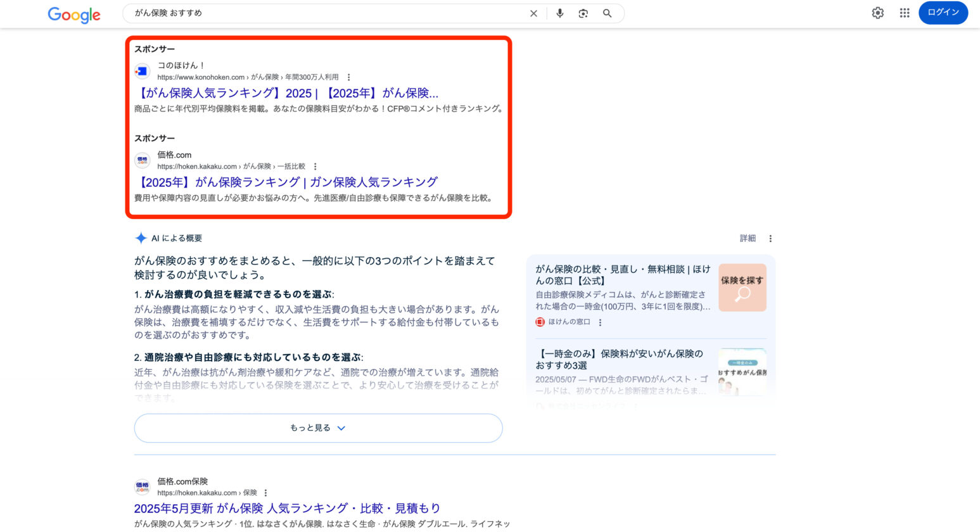
Task: Click heading 1. がん治療費の負担を軽減できるものを選ぶ
Action: click(234, 294)
